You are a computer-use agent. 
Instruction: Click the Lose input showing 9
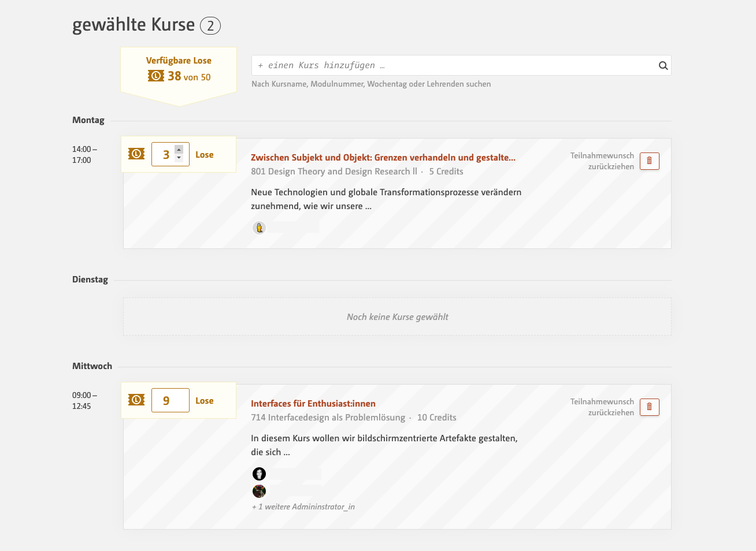tap(171, 400)
